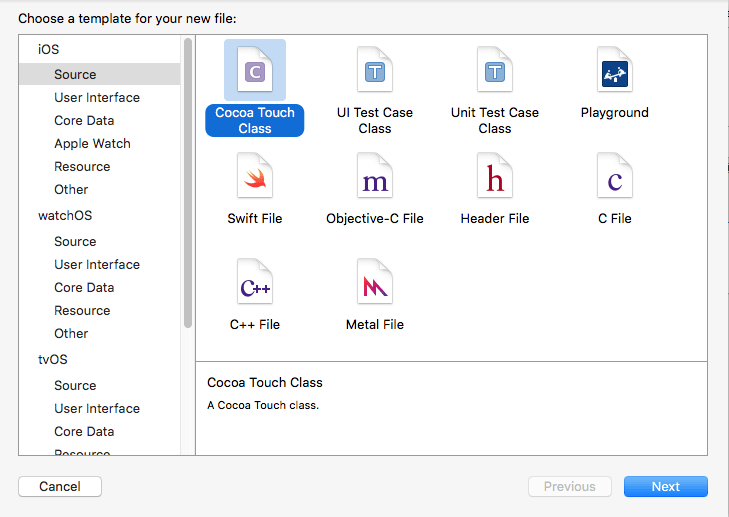Viewport: 729px width, 517px height.
Task: Click the Next button
Action: point(666,486)
